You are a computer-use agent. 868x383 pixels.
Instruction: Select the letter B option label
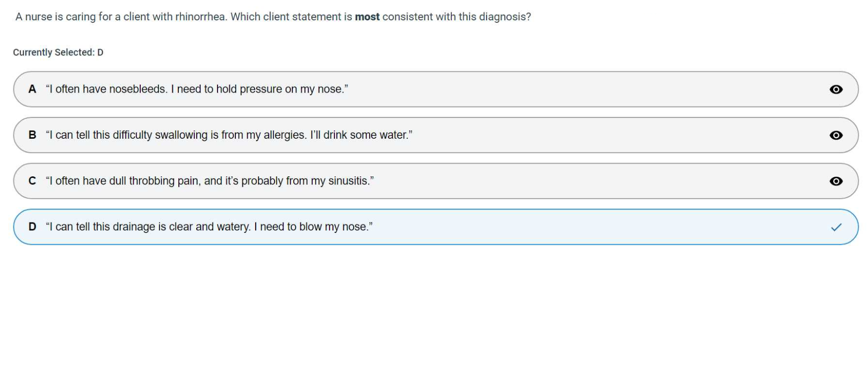32,135
